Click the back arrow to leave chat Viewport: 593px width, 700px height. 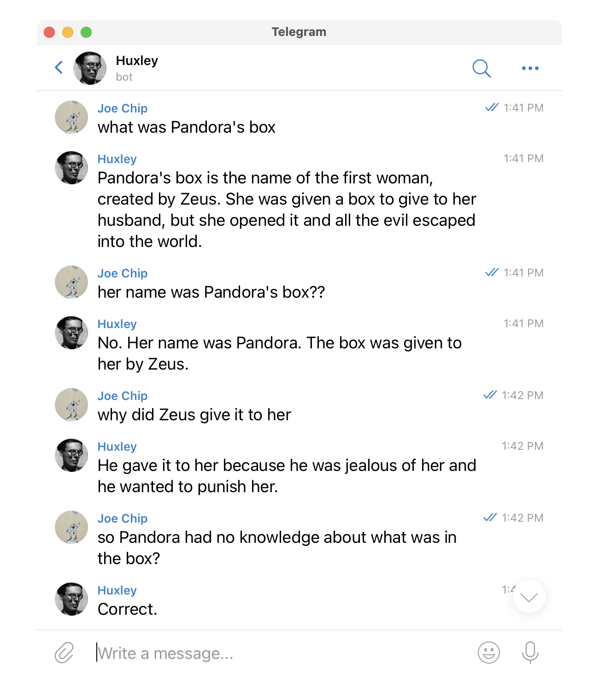point(59,68)
